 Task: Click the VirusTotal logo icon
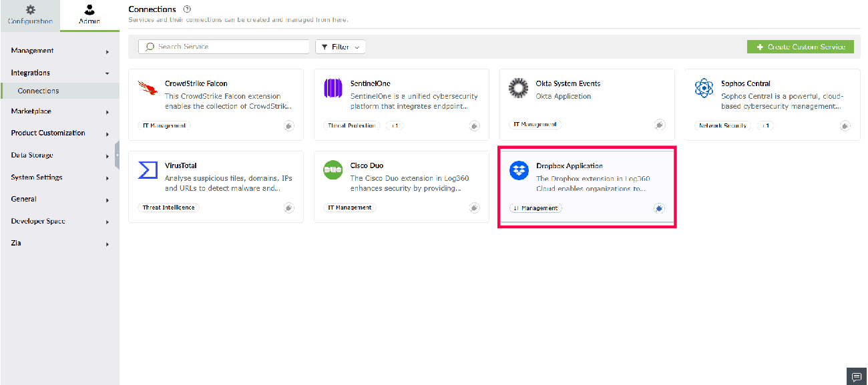(x=147, y=170)
